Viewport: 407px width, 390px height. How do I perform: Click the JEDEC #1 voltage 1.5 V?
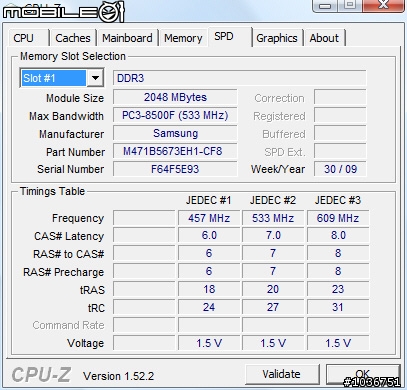point(209,343)
